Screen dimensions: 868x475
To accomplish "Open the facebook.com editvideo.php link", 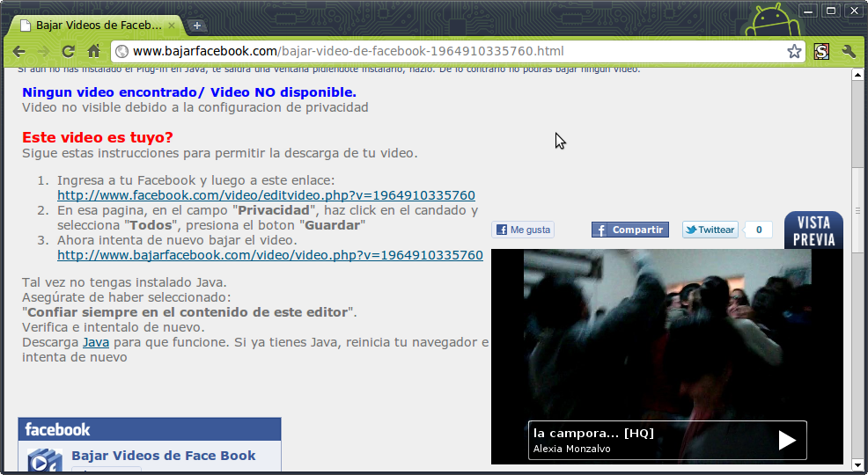I will (x=266, y=195).
